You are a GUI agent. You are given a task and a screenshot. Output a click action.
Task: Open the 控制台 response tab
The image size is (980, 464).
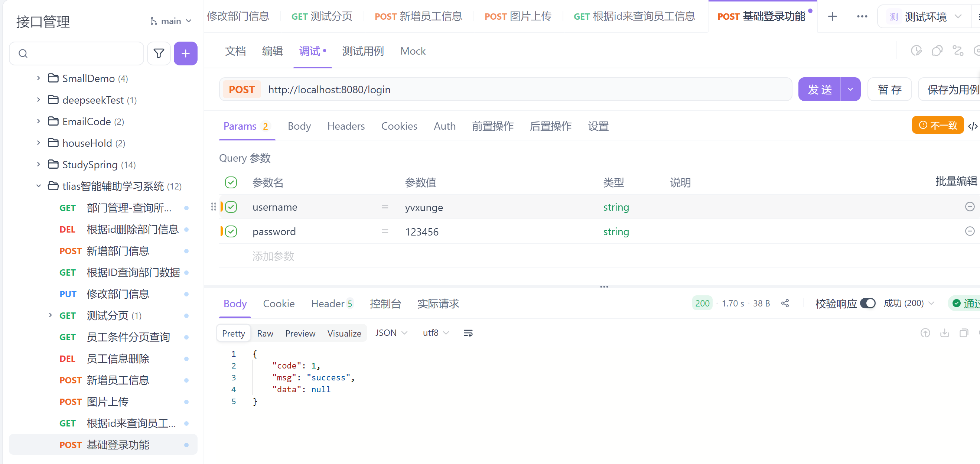click(385, 304)
